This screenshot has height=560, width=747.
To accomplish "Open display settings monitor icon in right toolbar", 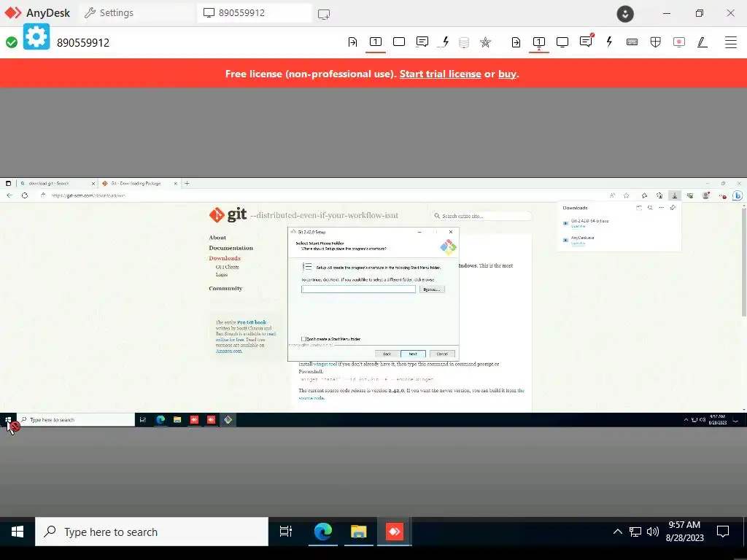I will [562, 42].
